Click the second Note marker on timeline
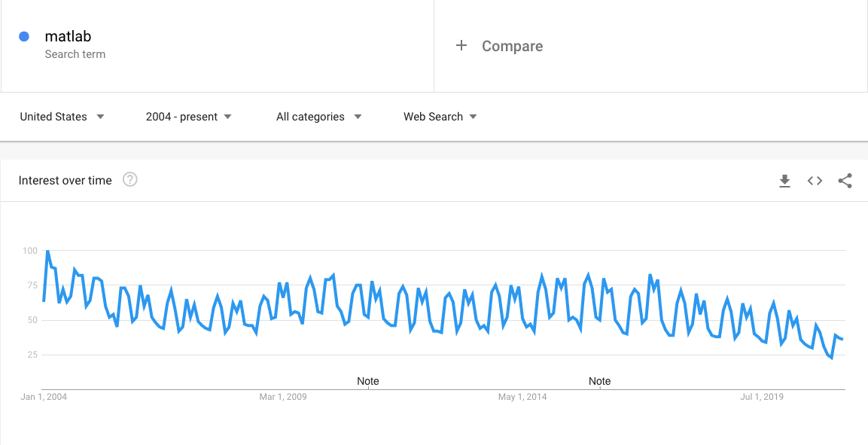Image resolution: width=868 pixels, height=445 pixels. [x=599, y=381]
